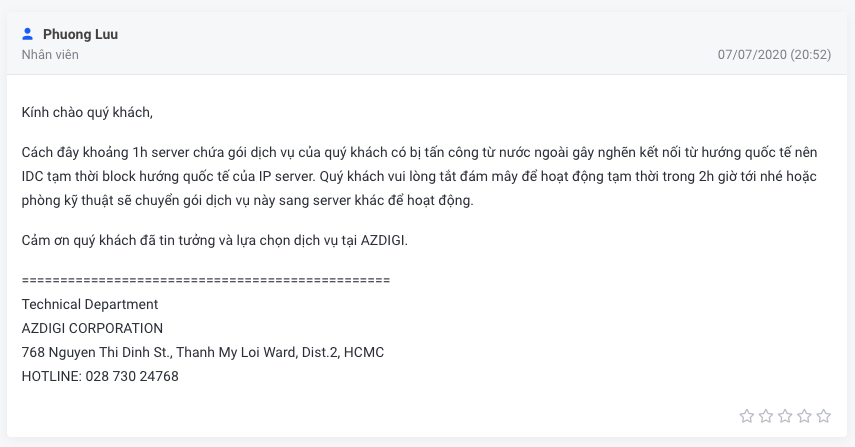855x447 pixels.
Task: Click the Phuong Luu author name
Action: pyautogui.click(x=80, y=34)
